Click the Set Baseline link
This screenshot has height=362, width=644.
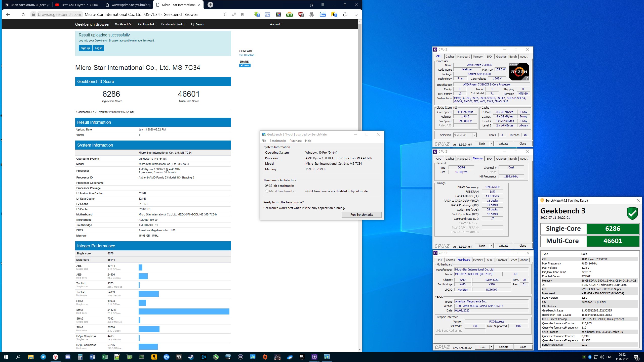[x=247, y=55]
